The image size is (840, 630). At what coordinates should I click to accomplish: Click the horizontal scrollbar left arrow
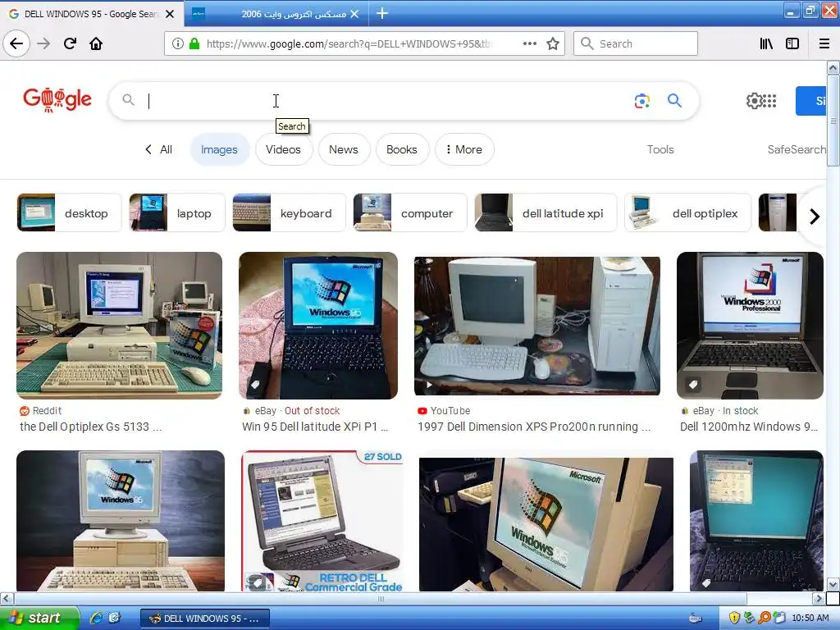coord(7,598)
